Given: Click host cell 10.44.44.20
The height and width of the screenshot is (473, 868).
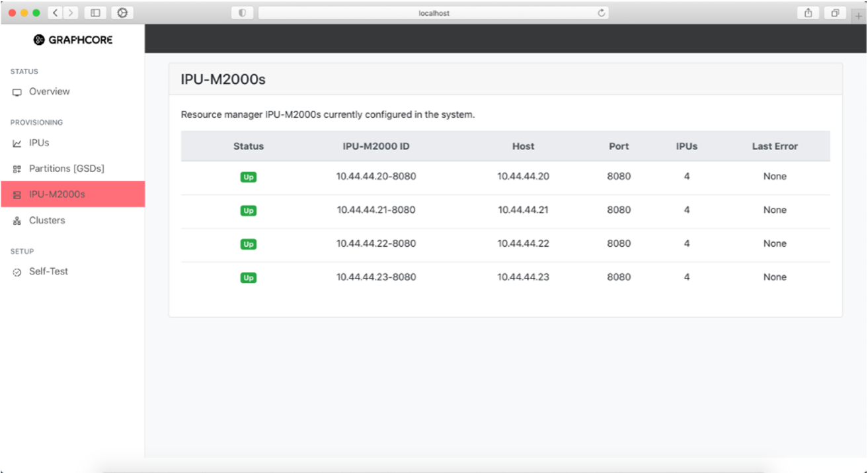Looking at the screenshot, I should pos(523,177).
